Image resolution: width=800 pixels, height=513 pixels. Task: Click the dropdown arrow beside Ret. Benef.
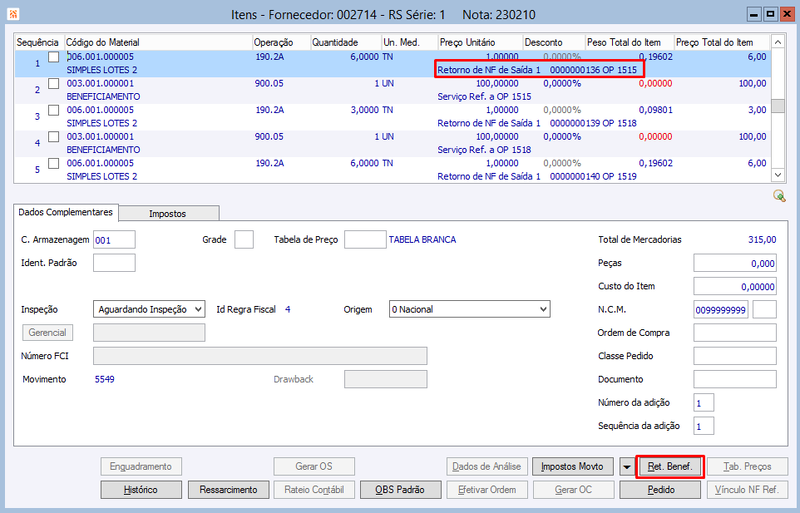pos(627,467)
